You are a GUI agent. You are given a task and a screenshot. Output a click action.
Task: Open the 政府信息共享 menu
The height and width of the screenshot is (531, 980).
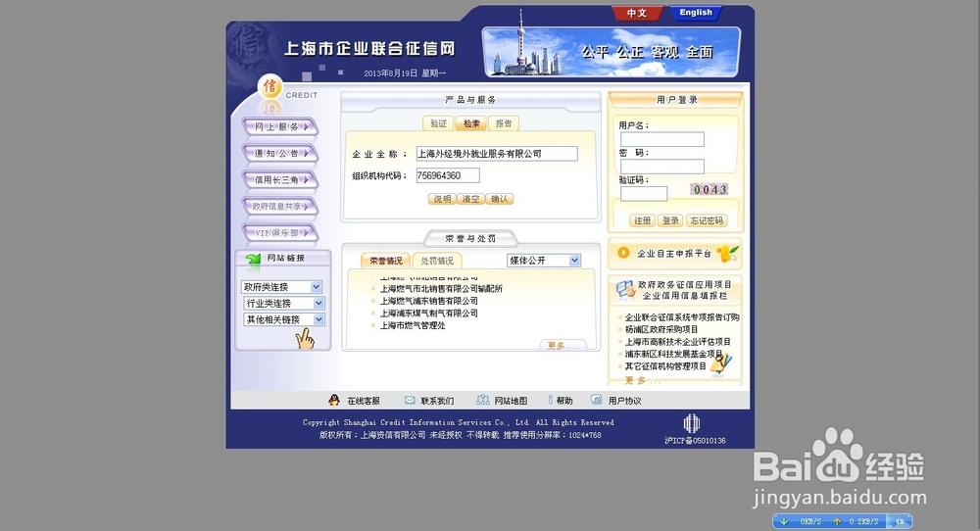(x=280, y=206)
